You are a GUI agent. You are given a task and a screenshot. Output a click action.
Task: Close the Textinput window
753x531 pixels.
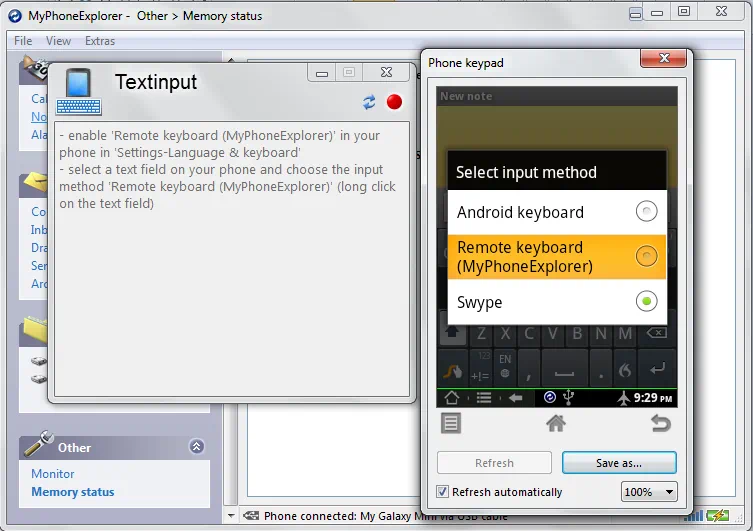(x=386, y=72)
